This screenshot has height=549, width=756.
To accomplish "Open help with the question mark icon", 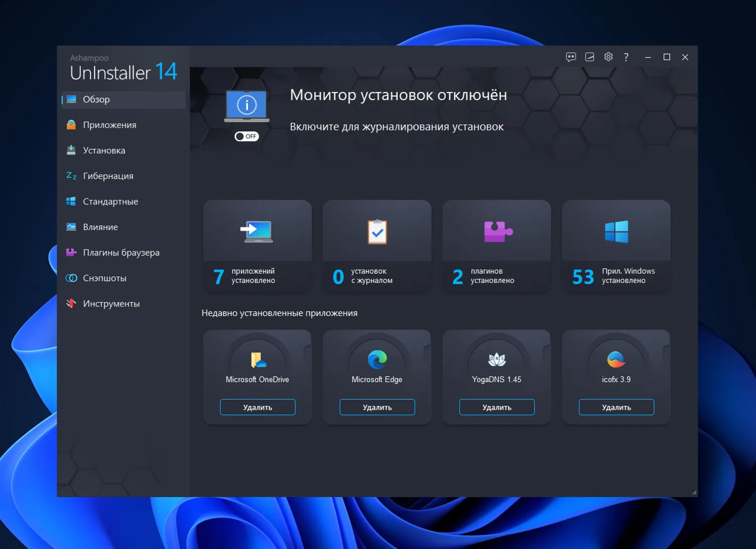I will (626, 57).
